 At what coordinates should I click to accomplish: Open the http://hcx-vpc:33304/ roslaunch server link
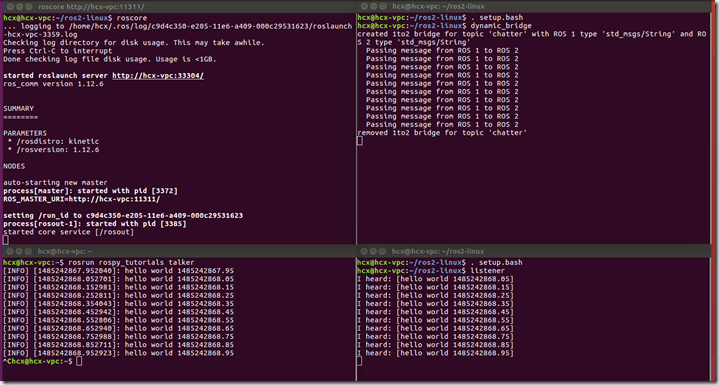pyautogui.click(x=158, y=76)
